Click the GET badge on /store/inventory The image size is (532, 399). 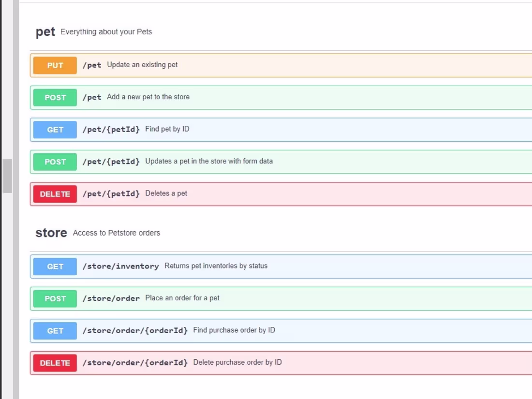tap(55, 266)
